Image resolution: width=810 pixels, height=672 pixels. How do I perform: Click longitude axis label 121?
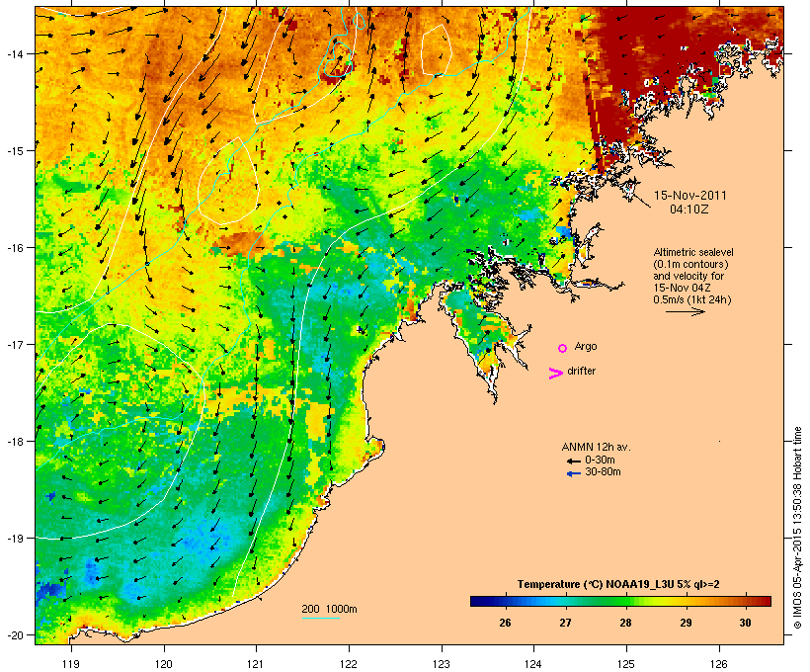[x=256, y=664]
